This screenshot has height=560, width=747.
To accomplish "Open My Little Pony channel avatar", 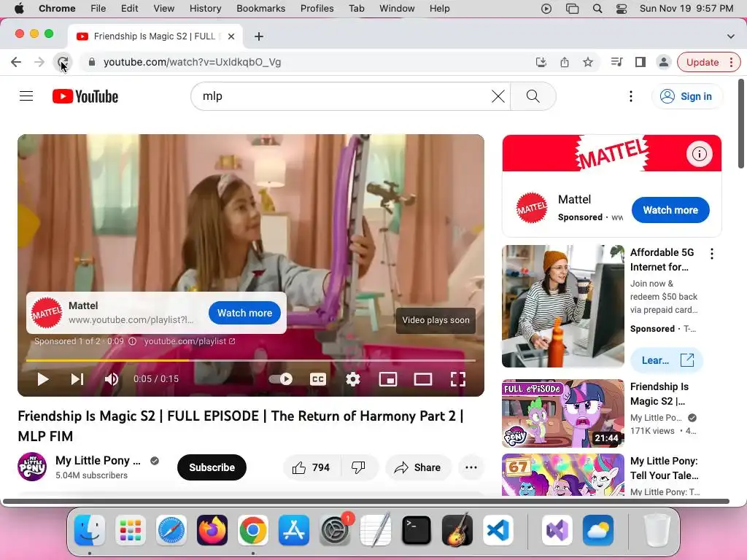I will point(32,467).
